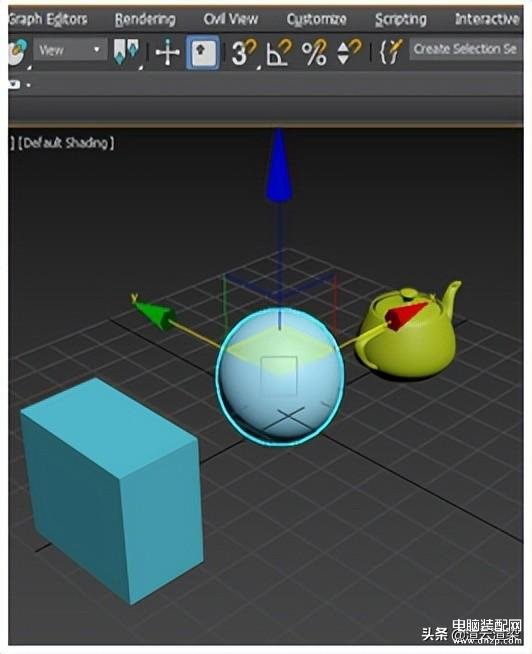
Task: Open the Interactive menu
Action: coord(487,19)
